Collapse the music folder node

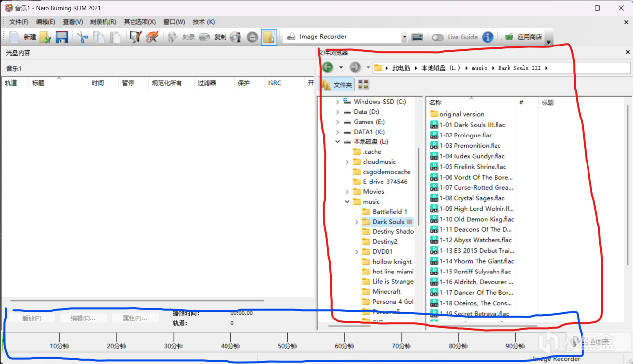coord(347,202)
